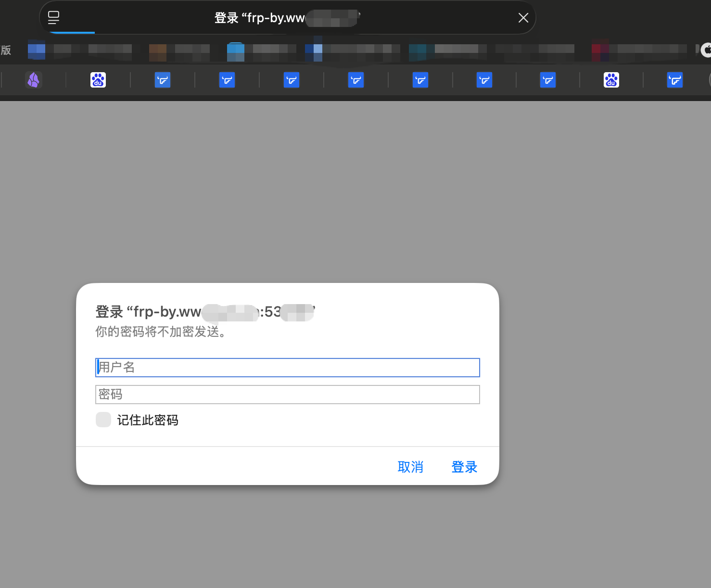
Task: Click the warning text 你的密码将不加密发送。
Action: click(161, 332)
